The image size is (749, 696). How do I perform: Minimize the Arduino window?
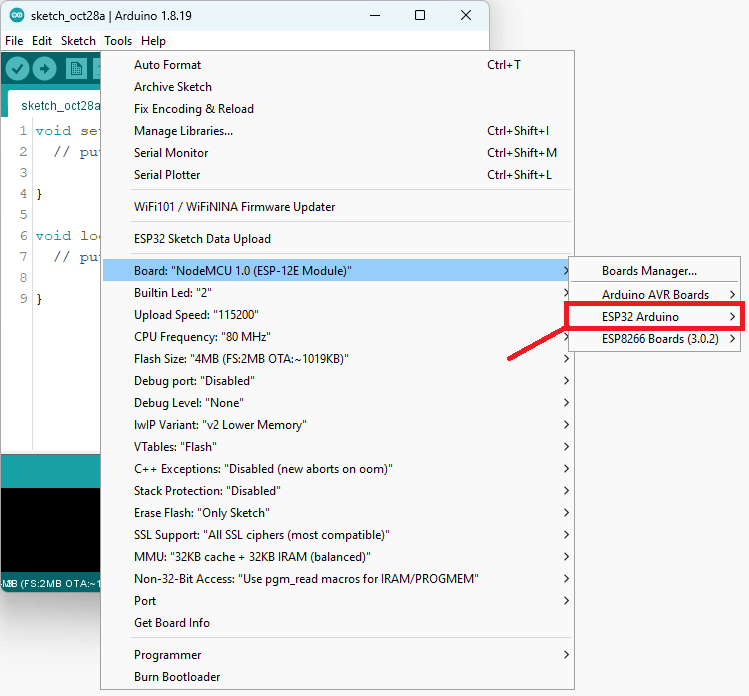375,15
